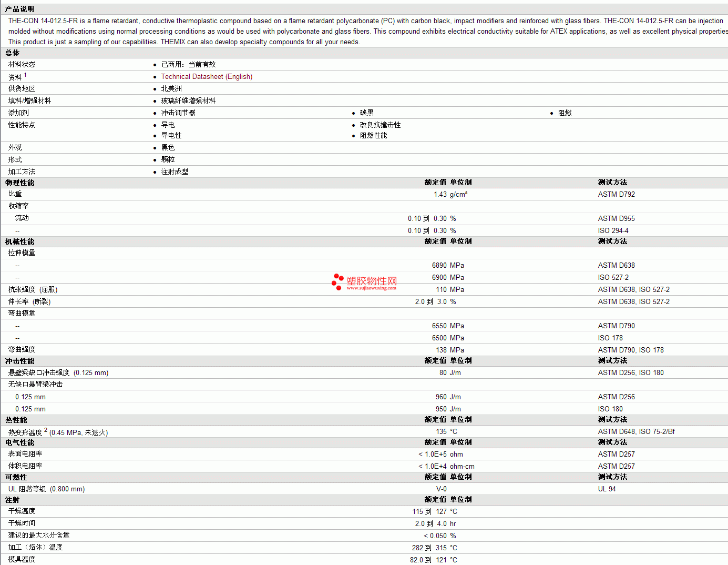Click the 干燥温度 row label
Screen dimensions: 728x565
[22, 511]
